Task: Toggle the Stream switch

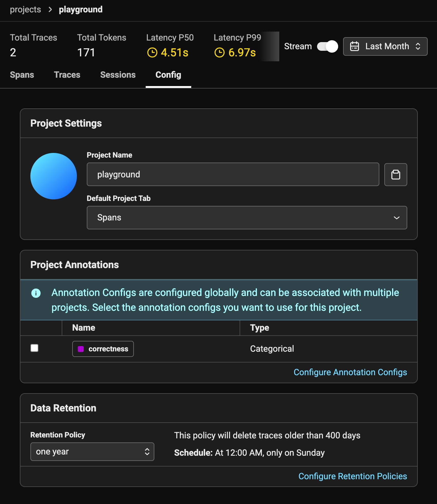Action: coord(327,46)
